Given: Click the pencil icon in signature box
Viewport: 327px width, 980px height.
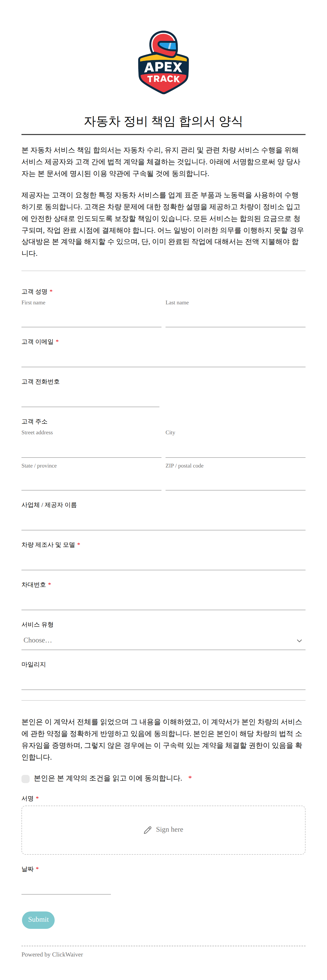Looking at the screenshot, I should point(147,830).
